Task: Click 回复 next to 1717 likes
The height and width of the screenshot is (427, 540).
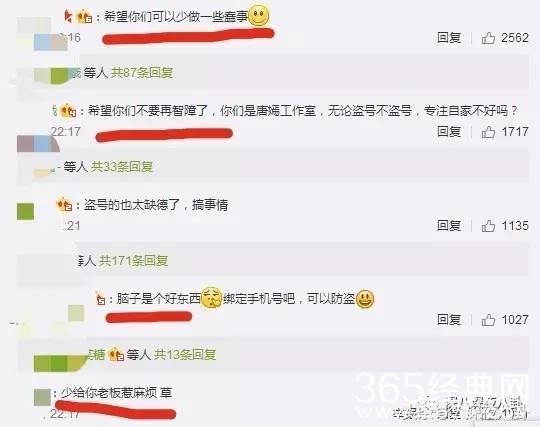Action: click(x=449, y=132)
